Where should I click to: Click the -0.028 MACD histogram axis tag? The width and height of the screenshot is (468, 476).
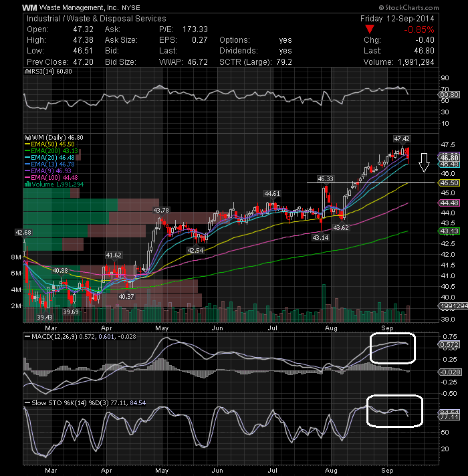(450, 372)
